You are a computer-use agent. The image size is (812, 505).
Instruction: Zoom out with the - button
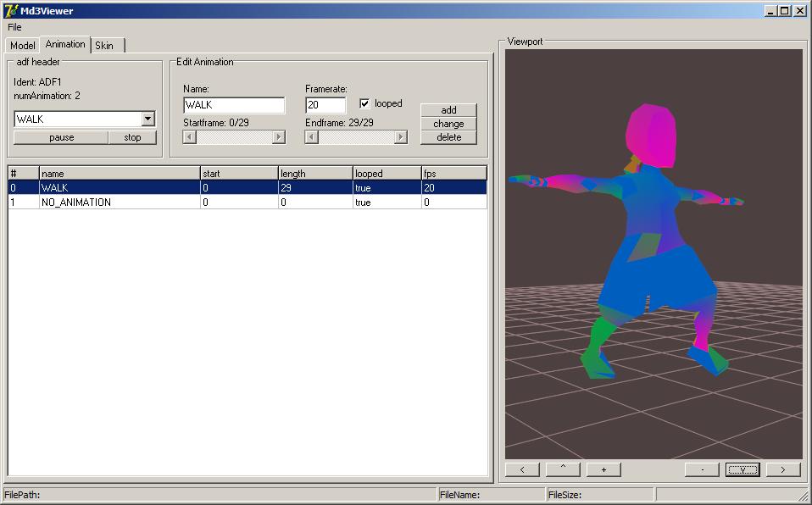pyautogui.click(x=702, y=469)
